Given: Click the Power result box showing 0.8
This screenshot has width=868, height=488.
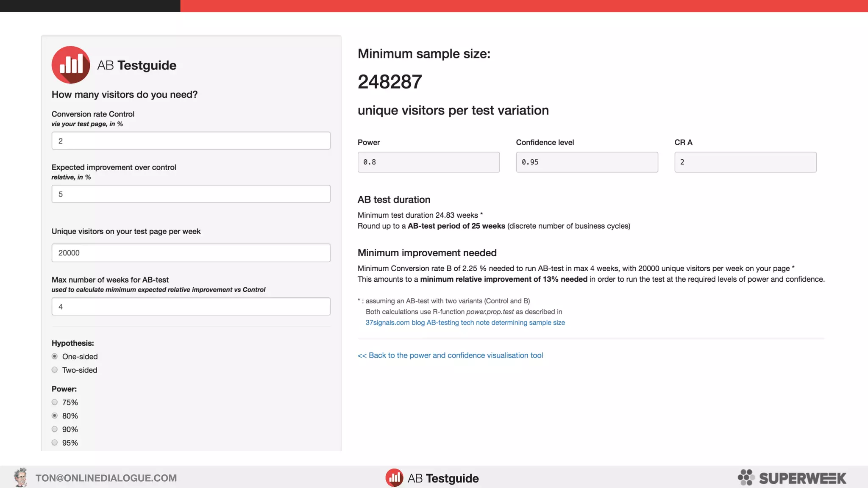Looking at the screenshot, I should pyautogui.click(x=428, y=162).
